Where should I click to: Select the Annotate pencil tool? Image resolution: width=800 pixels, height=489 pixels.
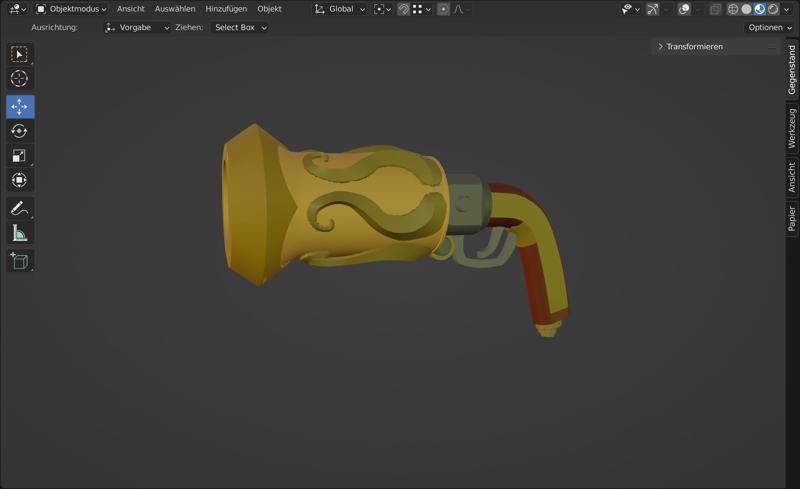pyautogui.click(x=19, y=209)
